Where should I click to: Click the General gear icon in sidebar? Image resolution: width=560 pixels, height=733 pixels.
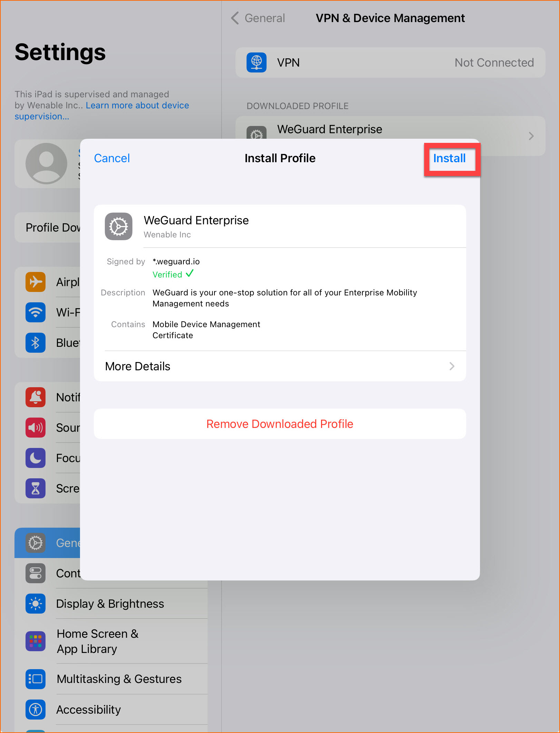point(36,543)
